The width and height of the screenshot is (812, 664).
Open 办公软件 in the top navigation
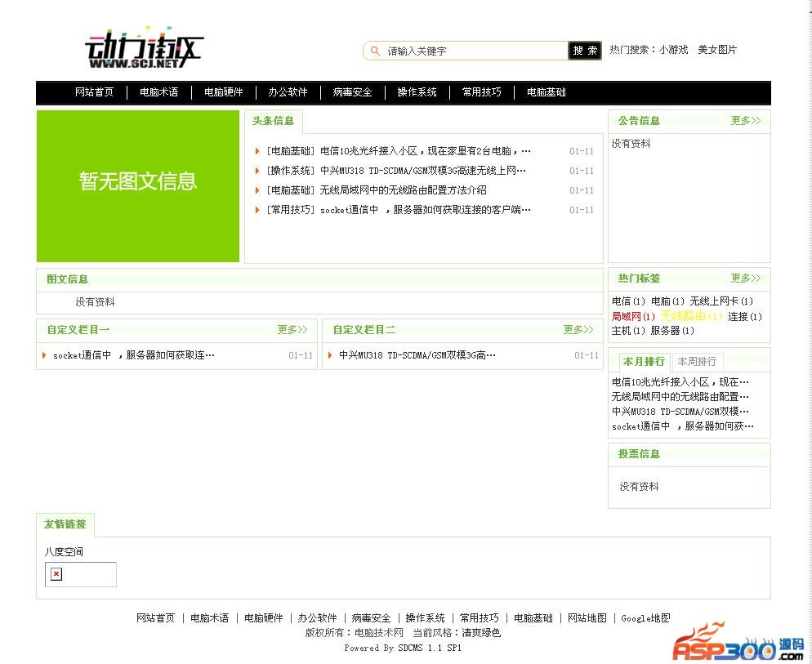[288, 92]
